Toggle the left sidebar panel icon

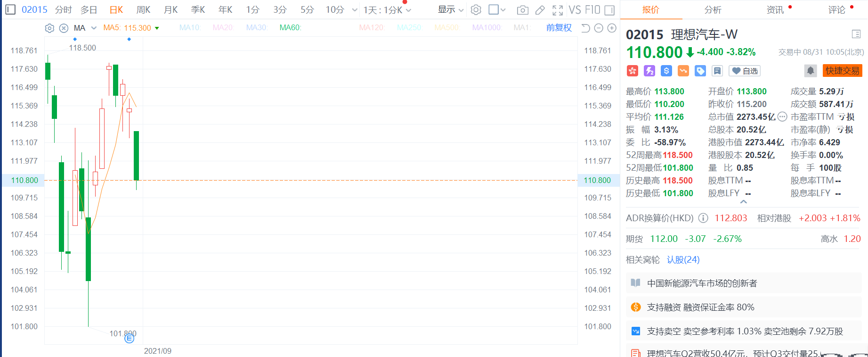[10, 10]
